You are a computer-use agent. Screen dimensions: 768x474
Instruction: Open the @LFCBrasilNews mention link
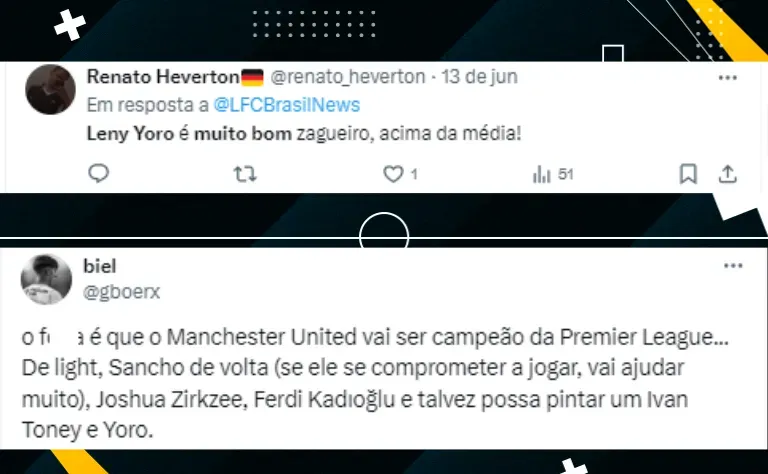point(287,105)
